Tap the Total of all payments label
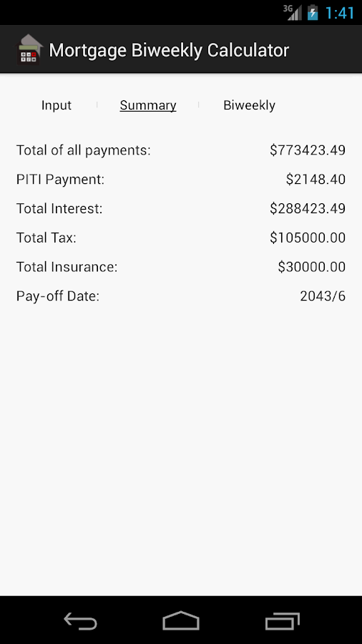Viewport: 362px width, 644px height. [83, 150]
